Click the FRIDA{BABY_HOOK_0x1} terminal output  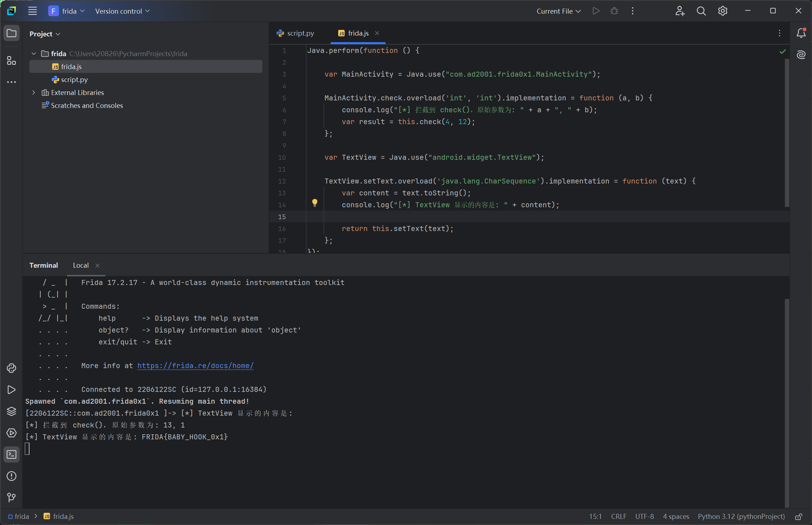185,437
